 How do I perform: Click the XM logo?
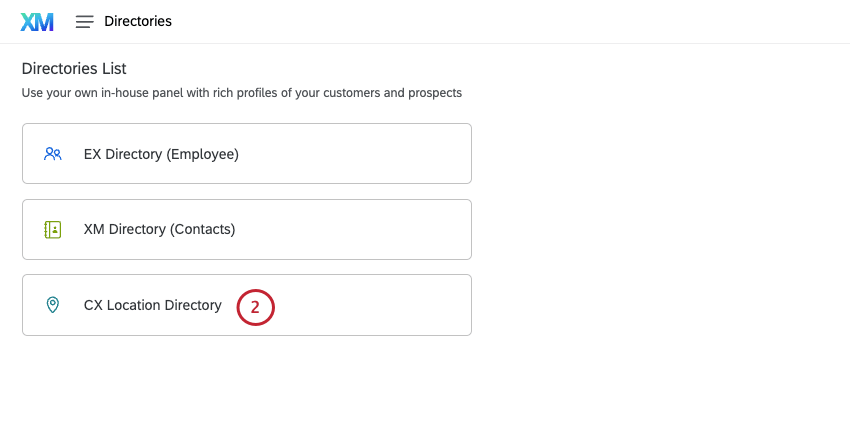point(37,21)
